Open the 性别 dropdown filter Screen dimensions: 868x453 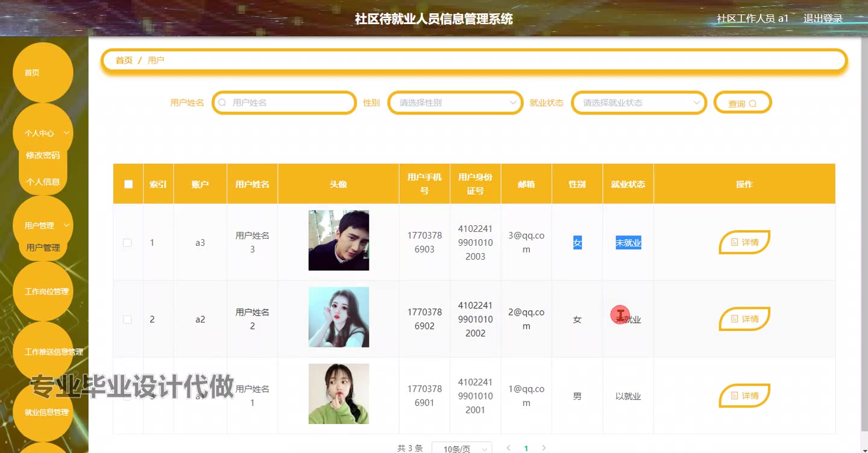click(x=455, y=103)
